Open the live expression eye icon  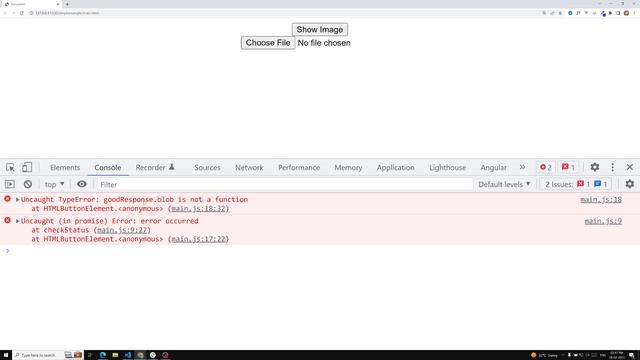click(82, 184)
